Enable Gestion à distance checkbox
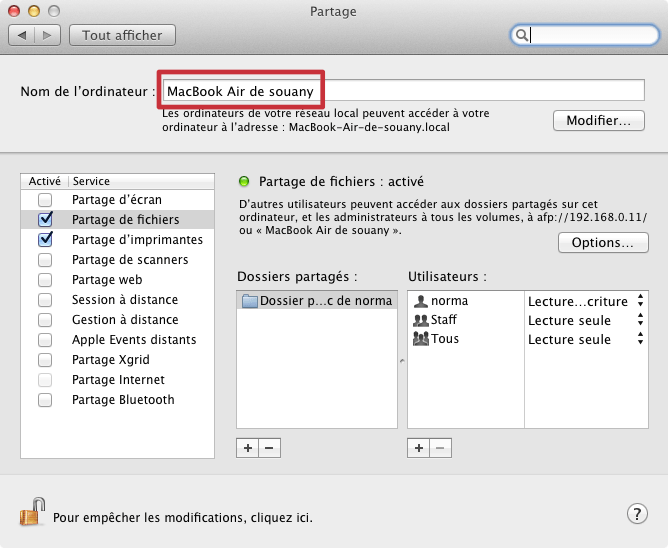The width and height of the screenshot is (668, 548). point(45,320)
